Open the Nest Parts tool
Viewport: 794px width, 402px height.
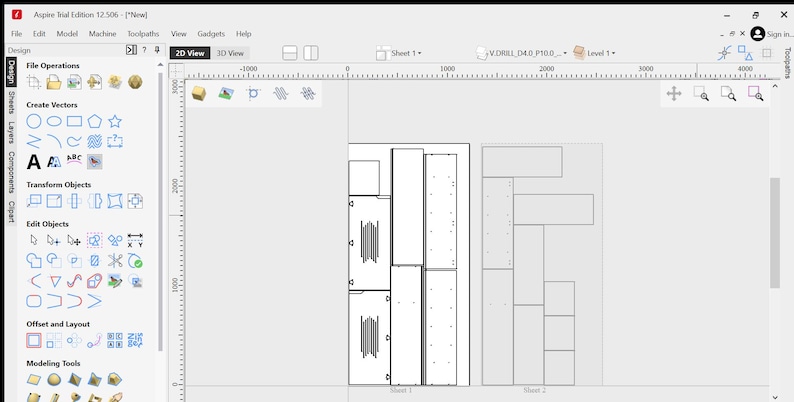tap(135, 340)
